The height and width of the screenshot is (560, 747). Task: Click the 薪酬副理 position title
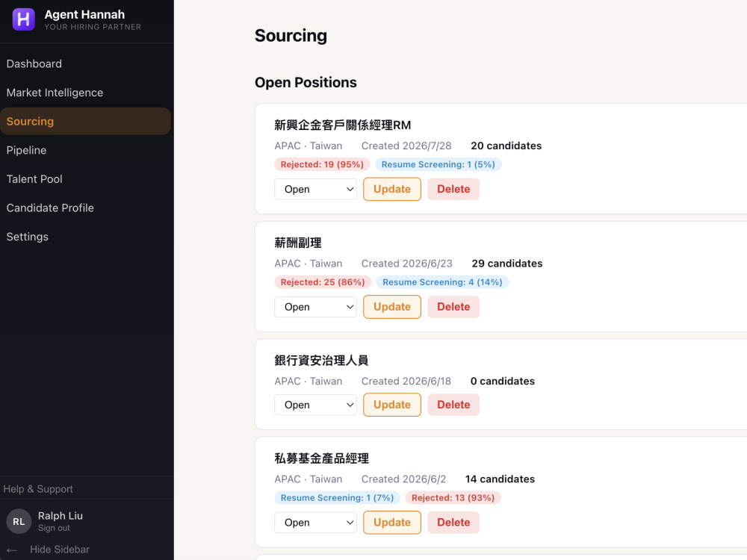298,243
